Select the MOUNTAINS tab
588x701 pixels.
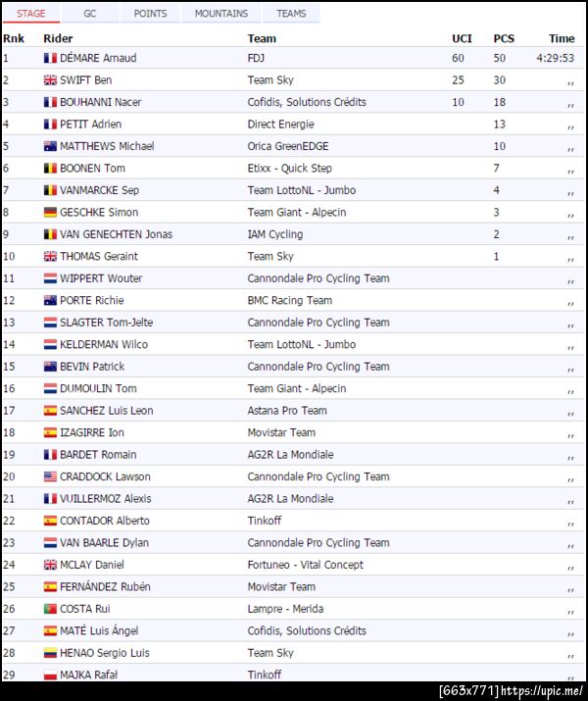pos(220,14)
